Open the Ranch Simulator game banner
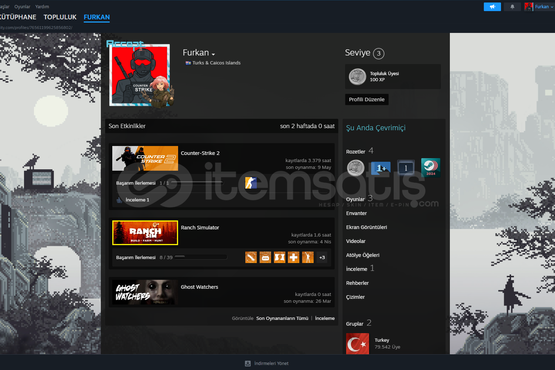 point(145,233)
